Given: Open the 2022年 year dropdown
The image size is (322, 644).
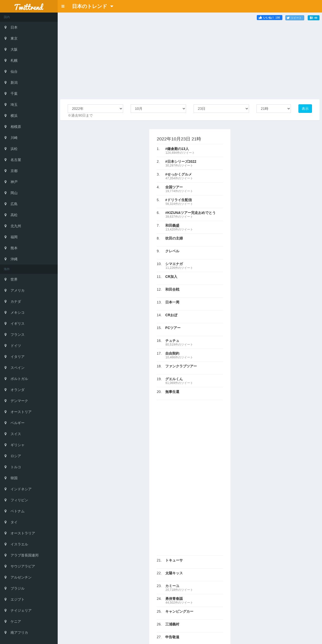Looking at the screenshot, I should coord(95,109).
